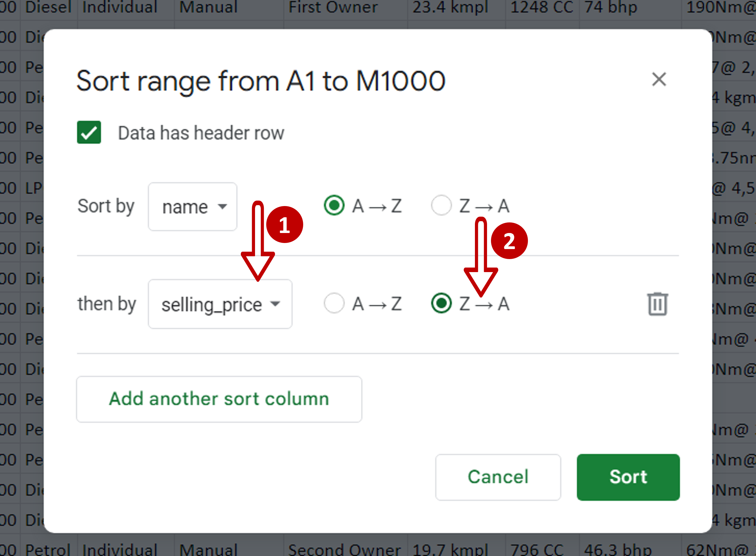Open the then by selling_price dropdown
Viewport: 756px width, 556px height.
point(220,304)
